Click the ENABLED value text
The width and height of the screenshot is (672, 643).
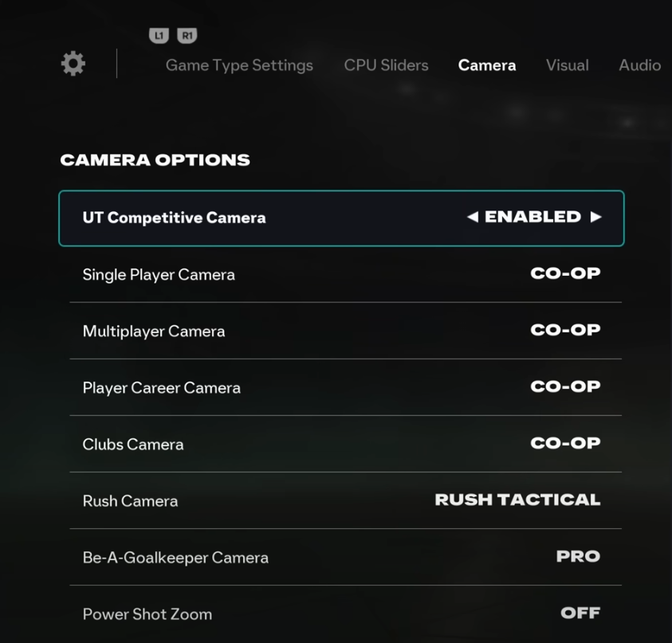click(x=532, y=217)
